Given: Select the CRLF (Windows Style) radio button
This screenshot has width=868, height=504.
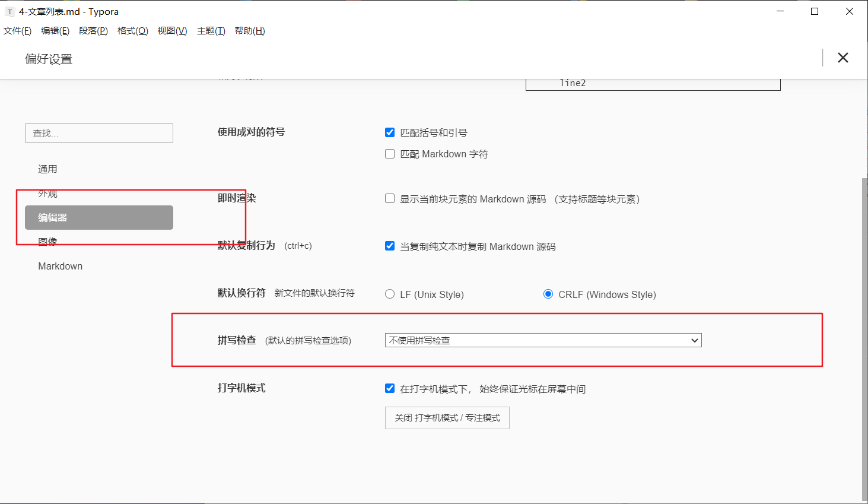Looking at the screenshot, I should pos(548,293).
